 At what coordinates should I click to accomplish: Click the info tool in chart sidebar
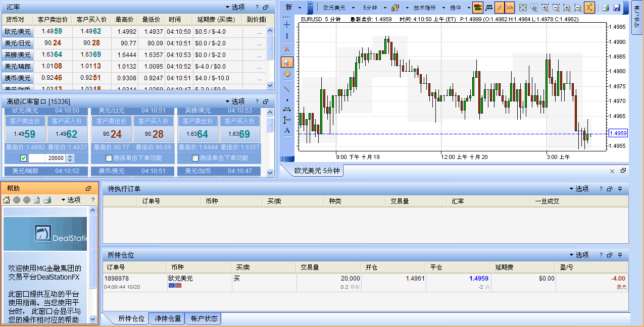287,36
